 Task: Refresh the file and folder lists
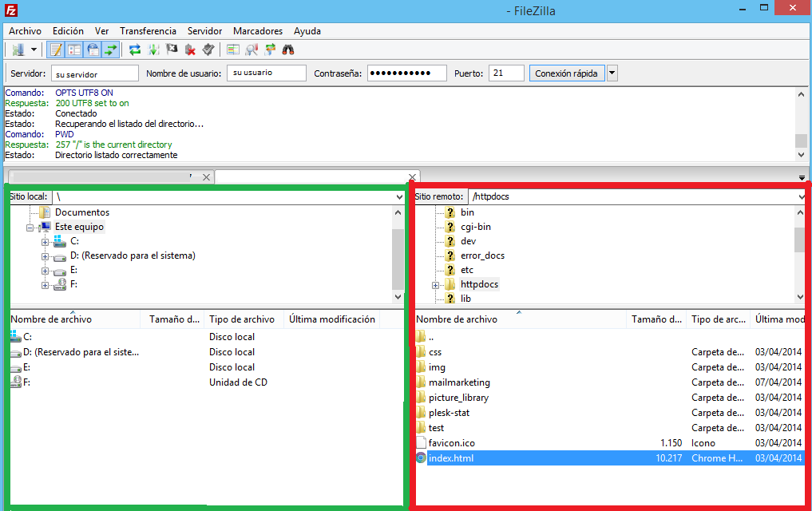pyautogui.click(x=135, y=50)
